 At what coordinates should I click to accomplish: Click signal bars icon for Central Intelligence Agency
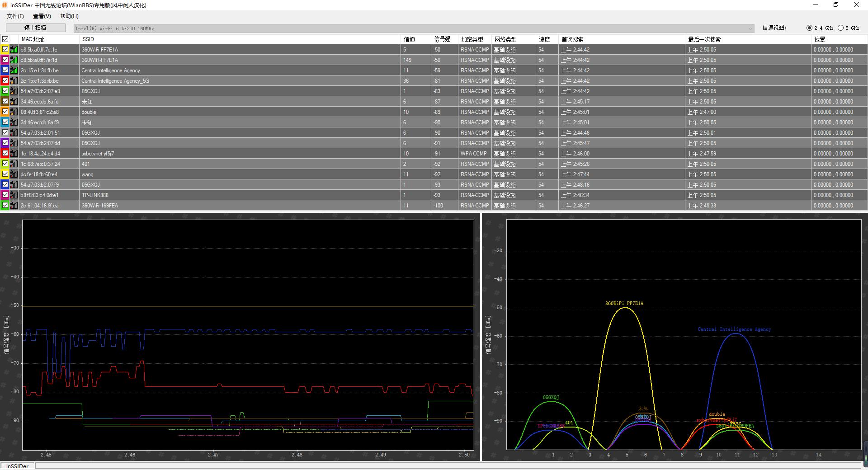point(14,70)
